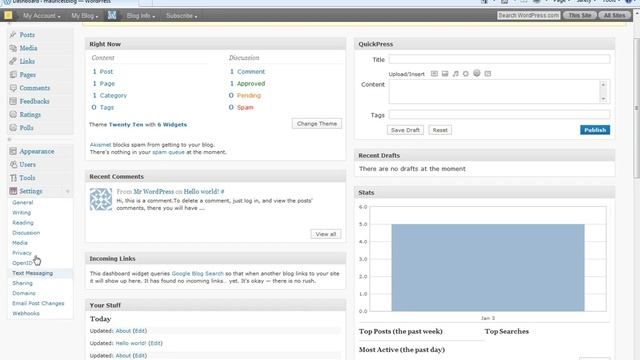Viewport: 640px width, 360px height.
Task: Open the spam queue link
Action: (x=168, y=152)
